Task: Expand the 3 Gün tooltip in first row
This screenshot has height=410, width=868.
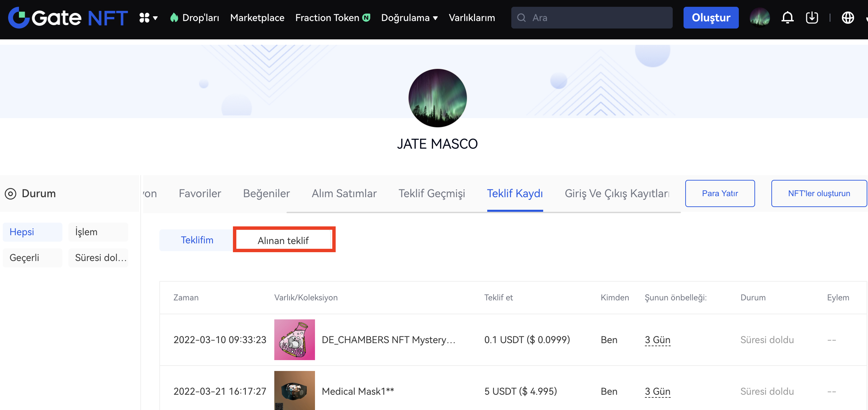Action: 657,340
